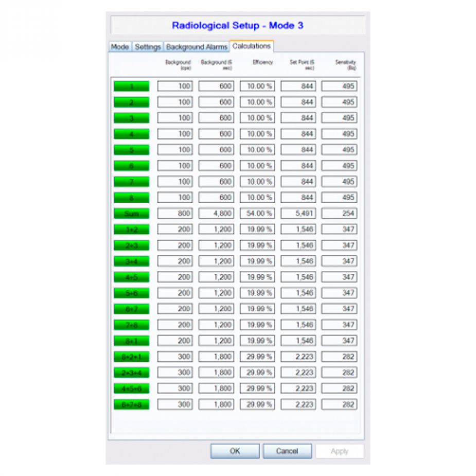Click the Efficiency column header
476x476 pixels.
(263, 62)
